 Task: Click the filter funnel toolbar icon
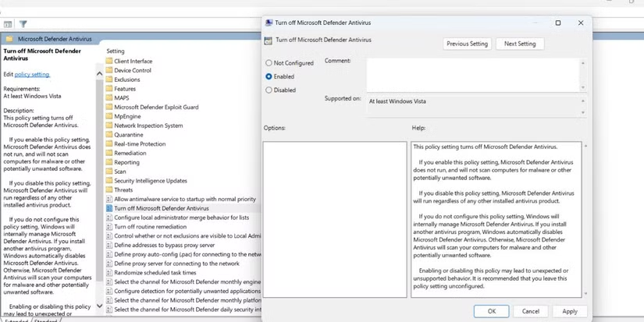pos(23,25)
